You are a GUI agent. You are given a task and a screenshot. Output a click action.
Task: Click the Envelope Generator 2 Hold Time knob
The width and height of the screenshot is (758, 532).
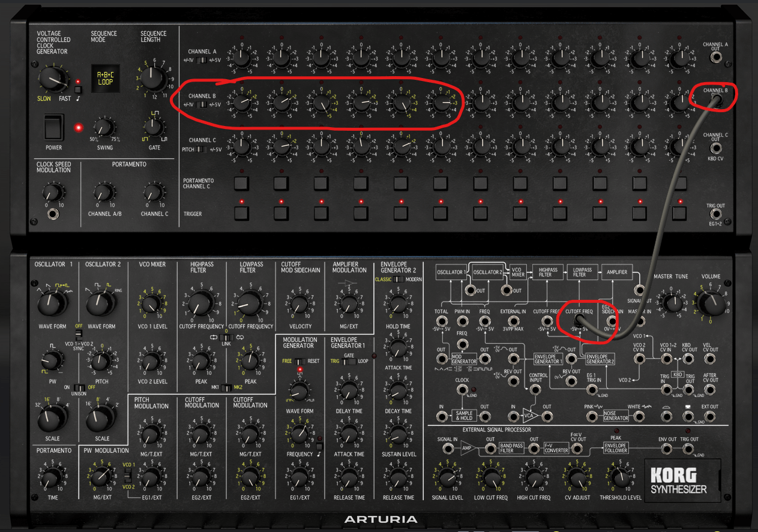click(399, 303)
